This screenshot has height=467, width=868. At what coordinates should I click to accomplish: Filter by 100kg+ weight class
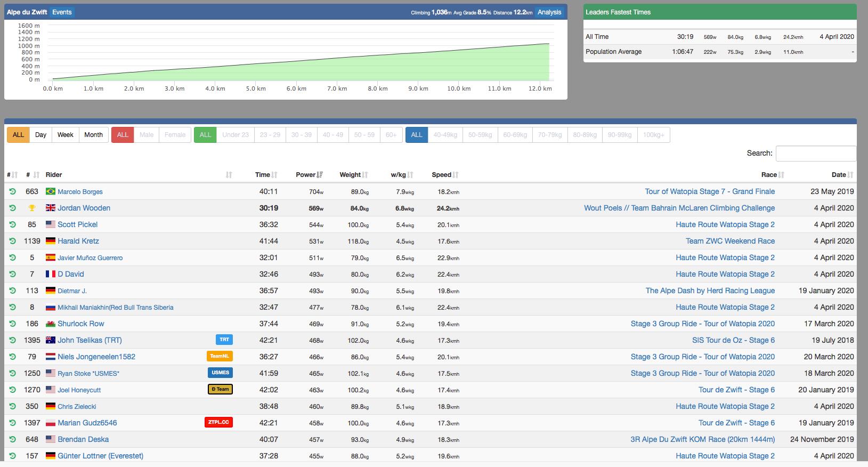click(654, 135)
